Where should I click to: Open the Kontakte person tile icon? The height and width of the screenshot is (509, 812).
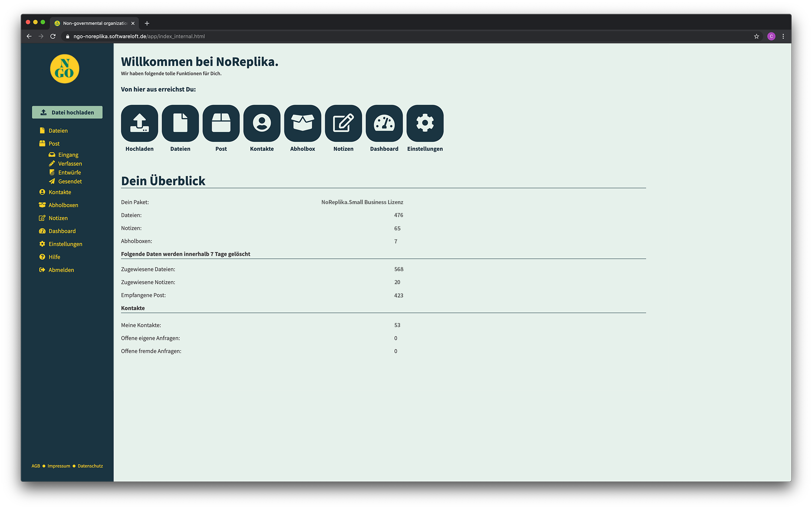(262, 123)
